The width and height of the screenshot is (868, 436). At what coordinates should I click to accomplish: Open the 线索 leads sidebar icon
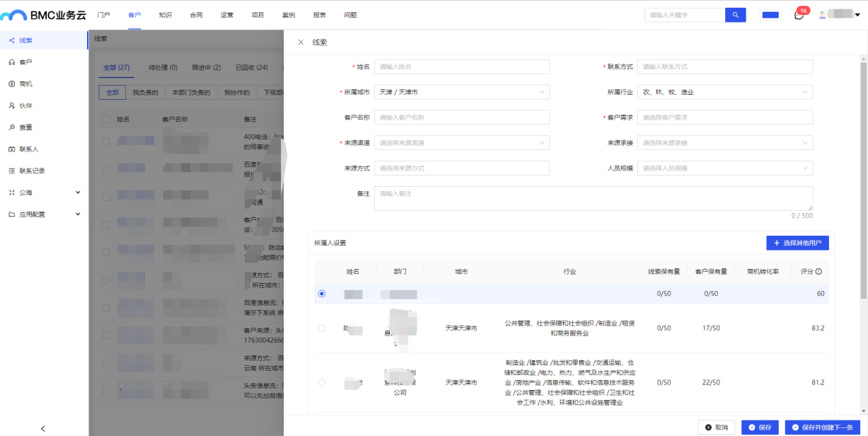click(x=12, y=41)
